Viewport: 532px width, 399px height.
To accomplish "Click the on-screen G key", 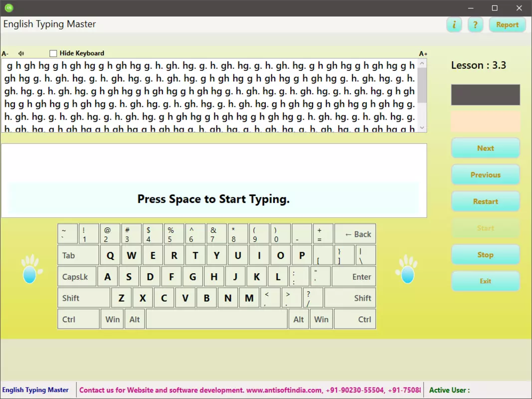I will (x=193, y=277).
